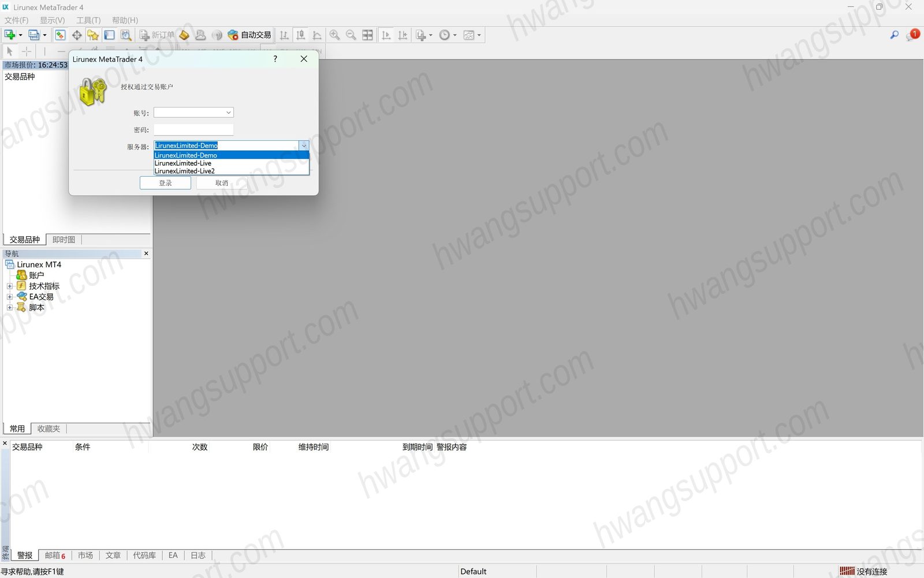Click the search magnifier at top right
The width and height of the screenshot is (924, 578).
coord(895,35)
